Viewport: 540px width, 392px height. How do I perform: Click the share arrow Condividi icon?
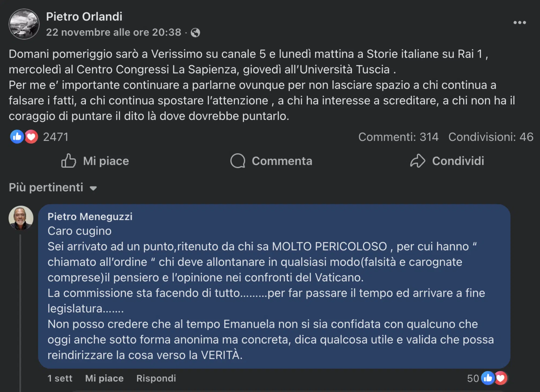pos(418,161)
